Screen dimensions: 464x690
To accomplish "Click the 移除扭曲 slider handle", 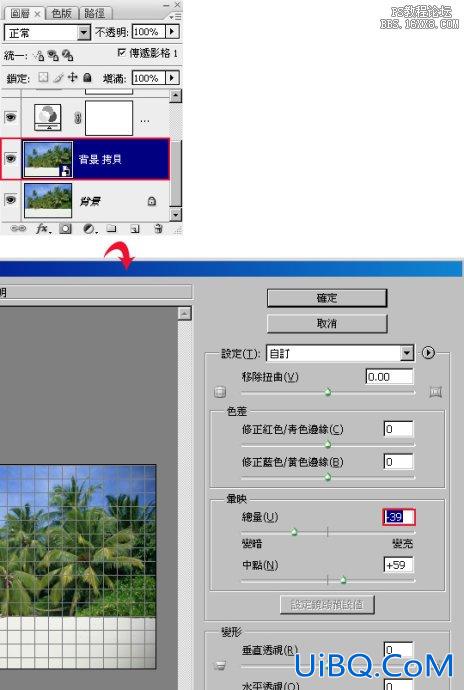I will point(328,392).
